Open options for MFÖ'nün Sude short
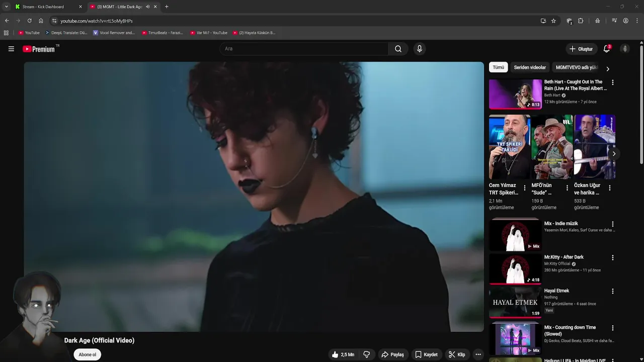 [567, 188]
